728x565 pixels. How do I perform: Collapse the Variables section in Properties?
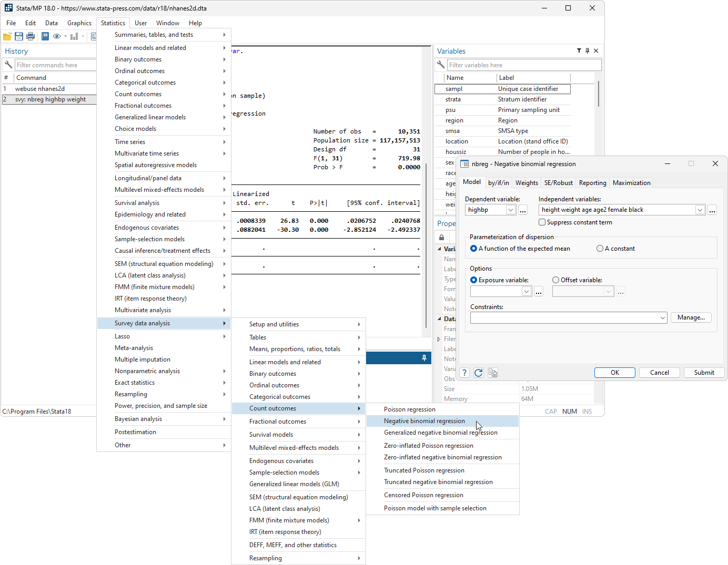click(440, 249)
